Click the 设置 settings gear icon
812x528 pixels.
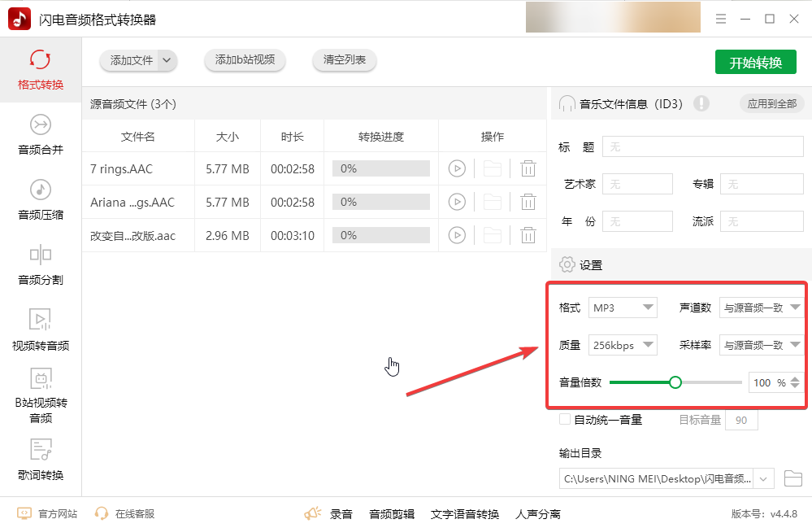567,264
